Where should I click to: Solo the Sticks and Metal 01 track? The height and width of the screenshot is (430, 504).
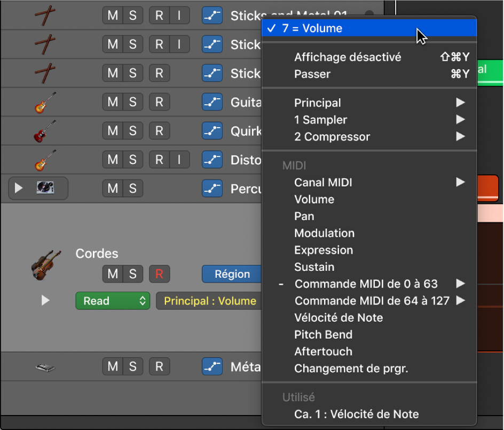pos(133,15)
